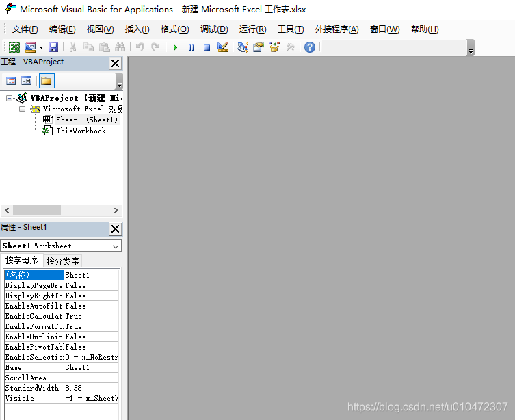
Task: Edit the (名称) value Sheet1
Action: coord(92,275)
